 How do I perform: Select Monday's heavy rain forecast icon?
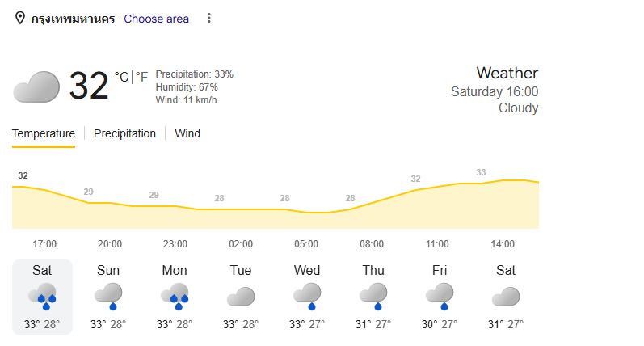(175, 296)
